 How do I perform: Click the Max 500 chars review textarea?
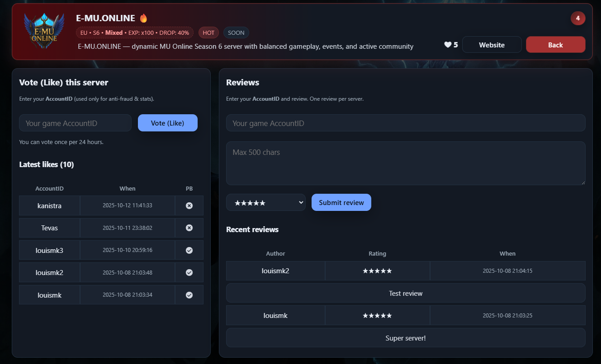pos(405,163)
